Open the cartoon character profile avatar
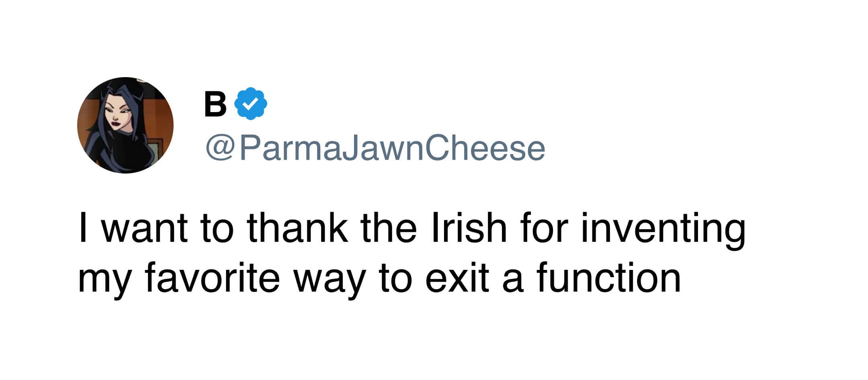 (125, 125)
